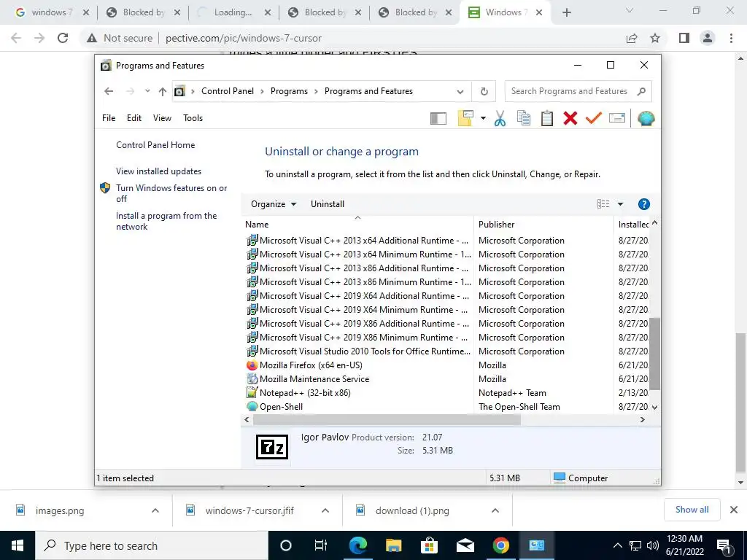Open Chrome's tab search chevron

[630, 10]
